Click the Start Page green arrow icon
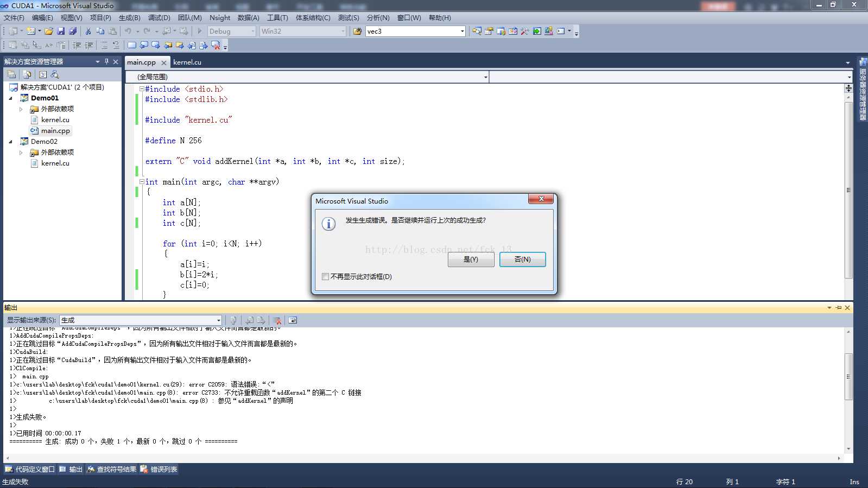This screenshot has height=488, width=868. point(536,31)
